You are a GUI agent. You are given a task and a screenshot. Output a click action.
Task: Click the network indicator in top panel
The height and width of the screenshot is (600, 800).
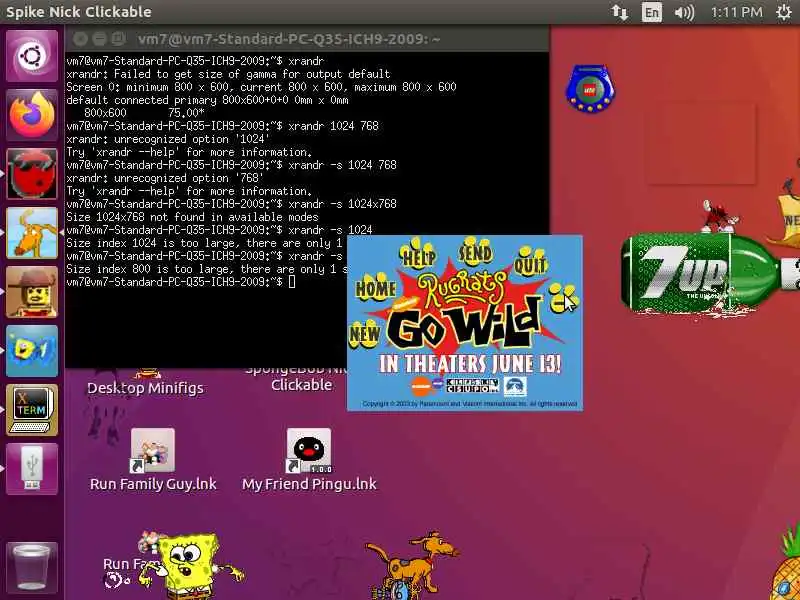(x=619, y=12)
